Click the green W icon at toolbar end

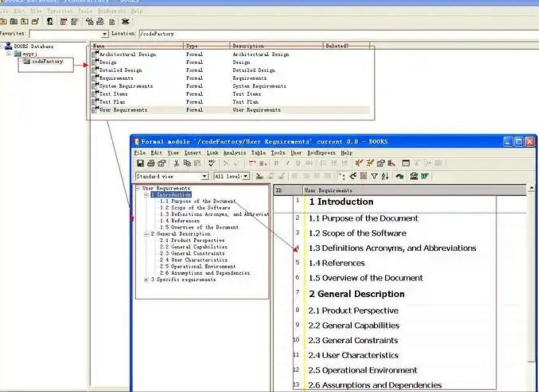click(x=424, y=176)
